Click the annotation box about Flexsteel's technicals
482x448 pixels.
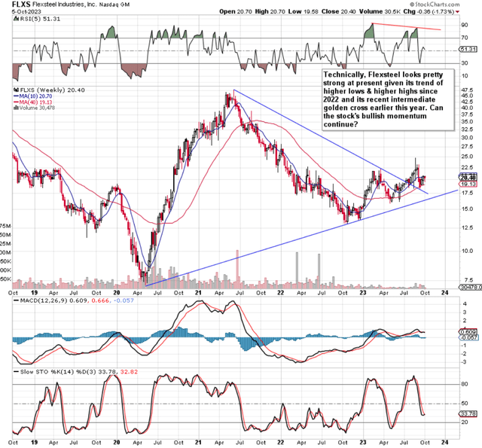pos(389,99)
